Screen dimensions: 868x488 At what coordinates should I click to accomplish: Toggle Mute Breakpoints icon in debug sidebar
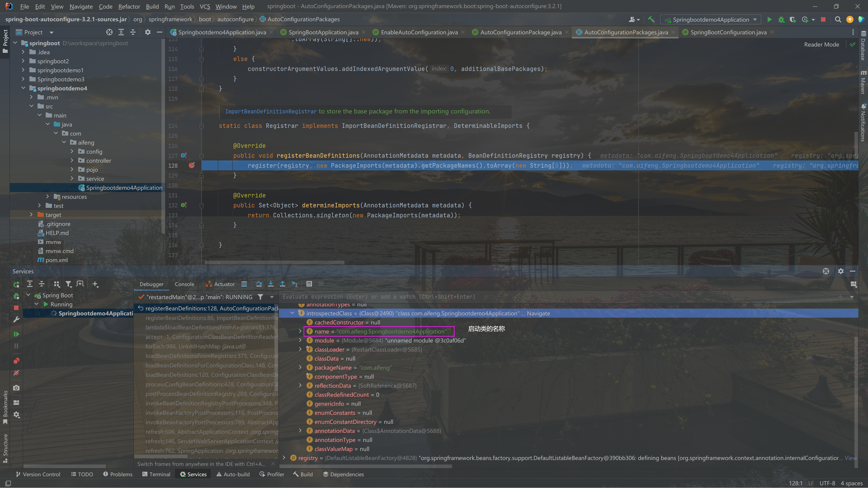pyautogui.click(x=16, y=373)
